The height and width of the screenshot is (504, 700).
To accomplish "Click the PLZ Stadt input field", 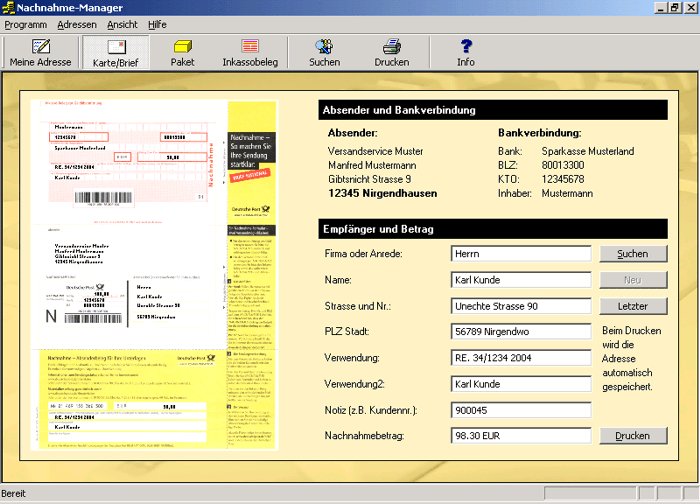I will coord(521,332).
